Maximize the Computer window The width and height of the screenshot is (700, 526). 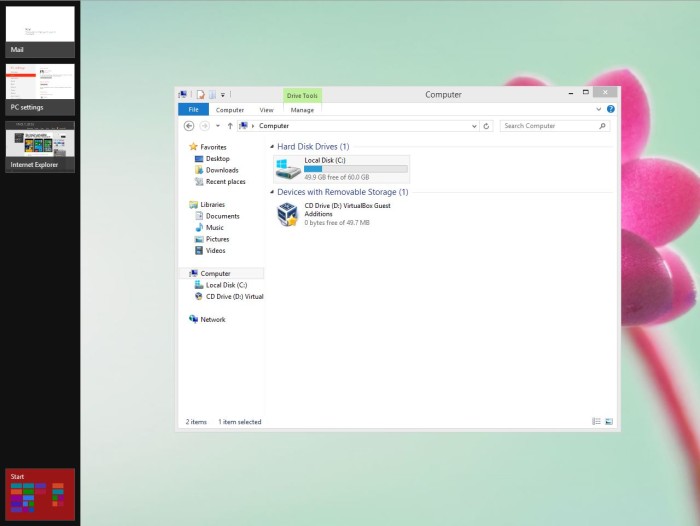click(586, 92)
